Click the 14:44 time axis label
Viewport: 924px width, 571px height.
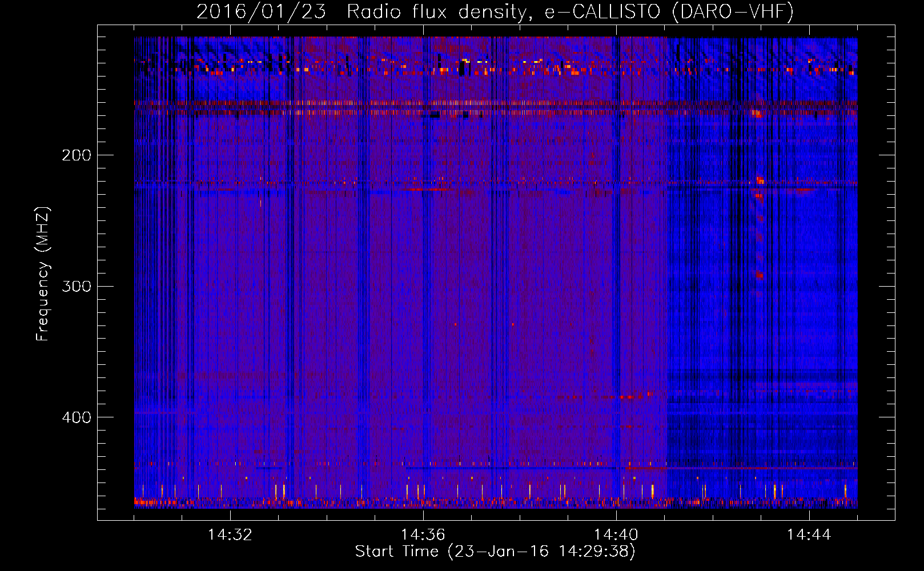[809, 535]
